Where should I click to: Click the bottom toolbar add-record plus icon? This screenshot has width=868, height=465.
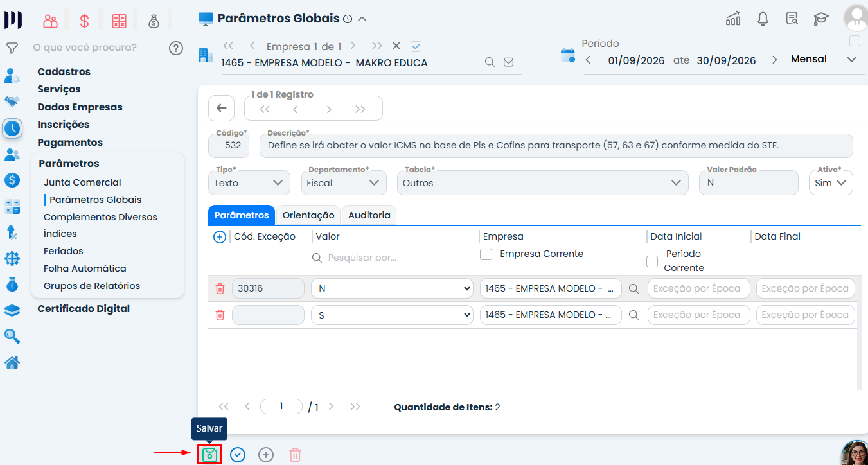click(266, 455)
